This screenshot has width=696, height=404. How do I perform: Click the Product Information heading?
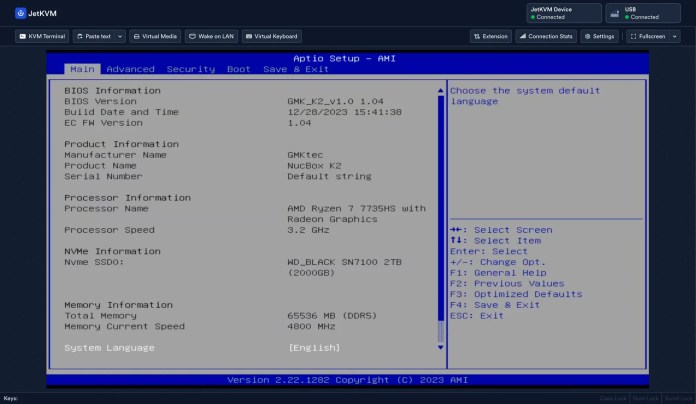pos(122,144)
